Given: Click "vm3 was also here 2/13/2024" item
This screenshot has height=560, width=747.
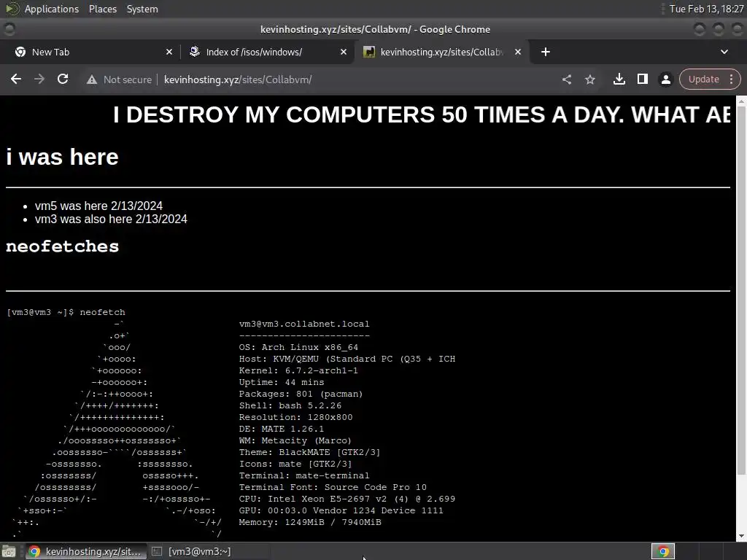Looking at the screenshot, I should pyautogui.click(x=111, y=219).
